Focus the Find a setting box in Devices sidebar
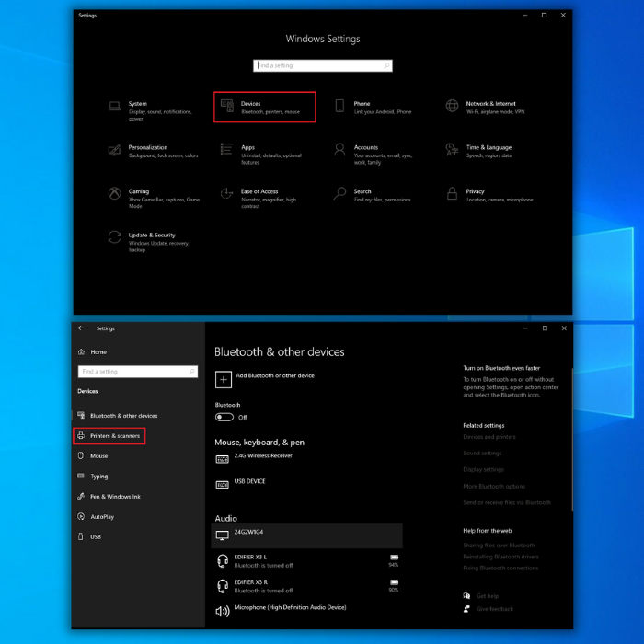Viewport: 644px width, 644px height. [x=138, y=372]
